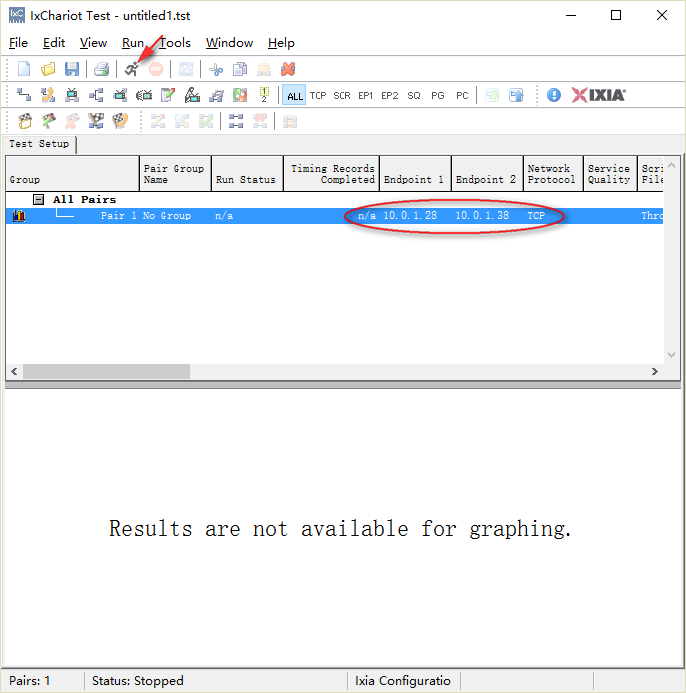Select the Test Setup tab
686x693 pixels.
39,144
